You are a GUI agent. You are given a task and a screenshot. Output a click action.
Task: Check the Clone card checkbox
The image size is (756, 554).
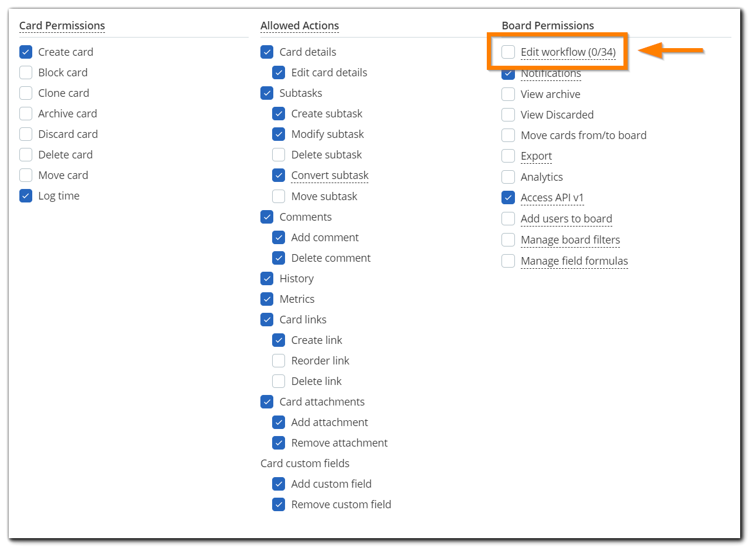[26, 93]
